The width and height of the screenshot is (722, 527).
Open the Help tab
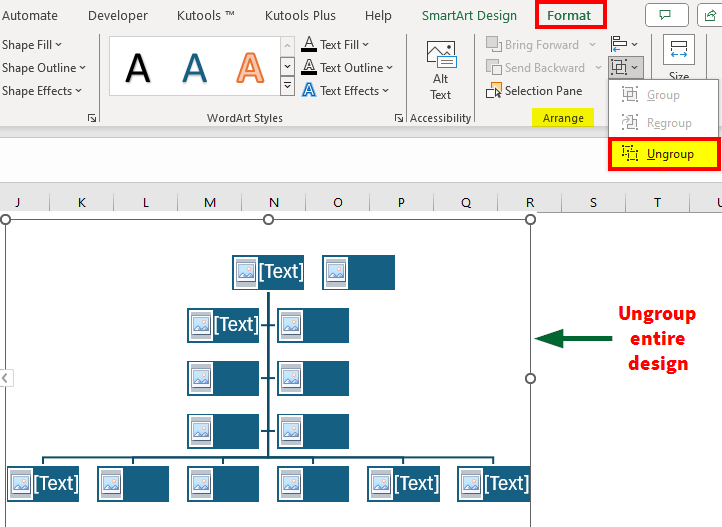(x=378, y=16)
